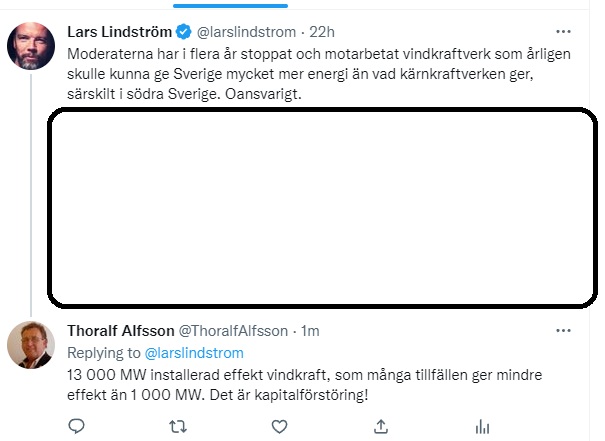
Task: Retweet Thoralf Alfsson's reply
Action: (x=178, y=427)
